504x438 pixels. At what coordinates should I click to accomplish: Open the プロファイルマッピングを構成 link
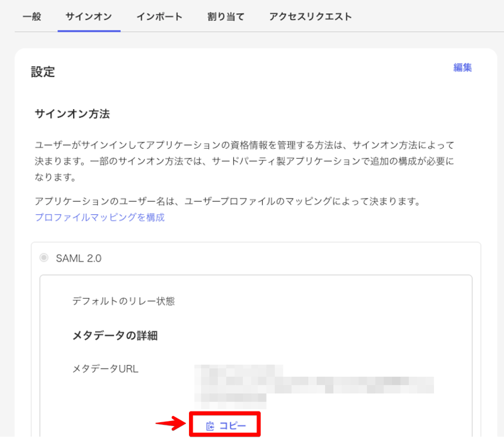coord(100,217)
